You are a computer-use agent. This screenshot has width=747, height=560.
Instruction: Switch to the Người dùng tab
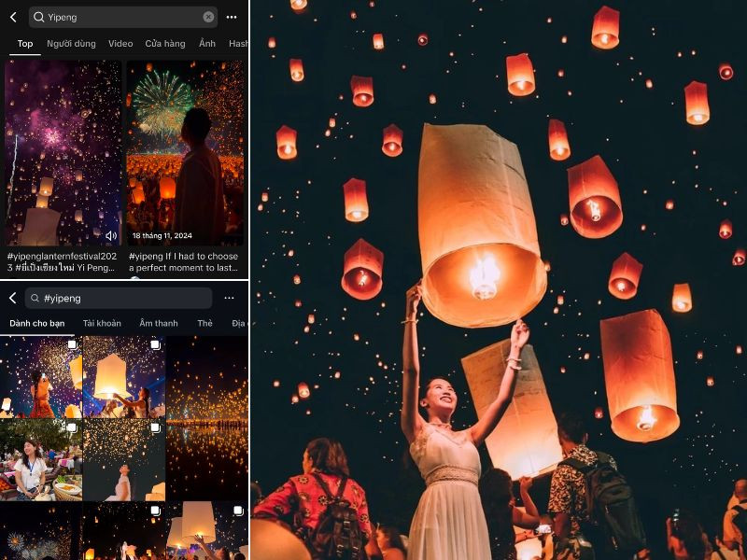coord(71,43)
